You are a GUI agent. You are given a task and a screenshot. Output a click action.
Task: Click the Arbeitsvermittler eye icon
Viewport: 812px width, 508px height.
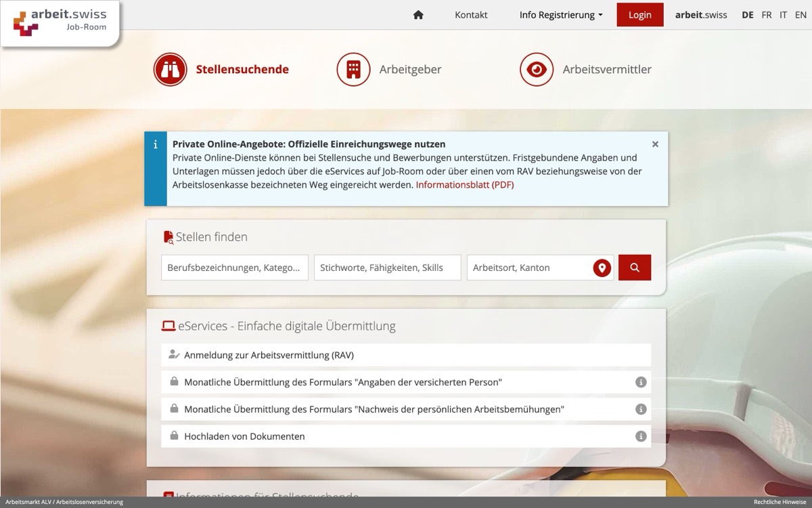coord(537,69)
